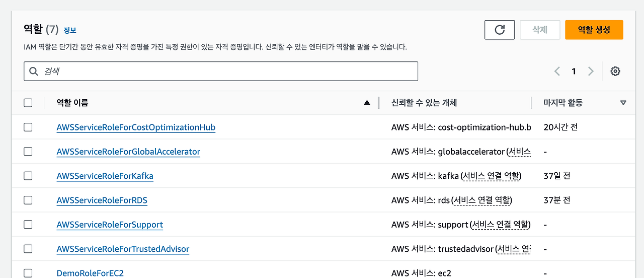Click the 역할 (7) heading
This screenshot has width=644, height=278.
pos(41,30)
